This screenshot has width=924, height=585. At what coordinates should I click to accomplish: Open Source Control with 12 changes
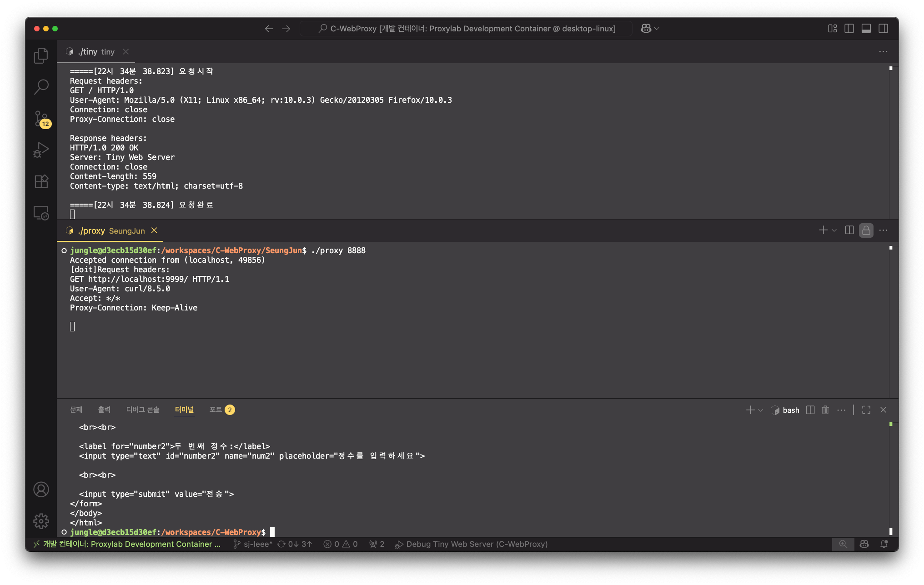coord(41,119)
